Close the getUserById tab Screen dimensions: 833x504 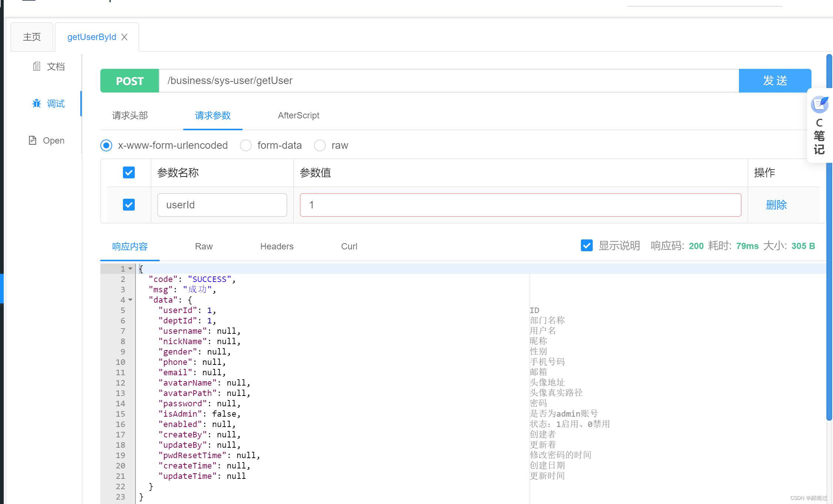click(x=124, y=37)
